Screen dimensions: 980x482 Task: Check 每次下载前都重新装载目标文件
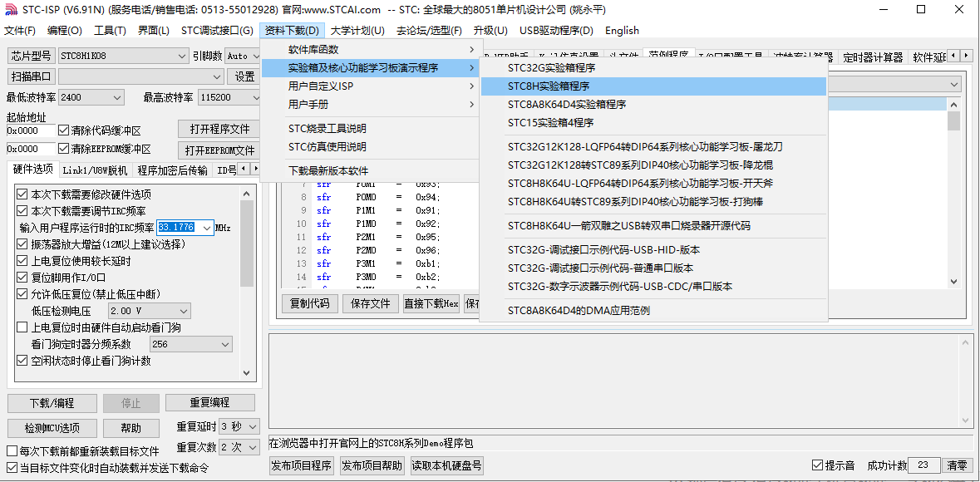click(12, 450)
